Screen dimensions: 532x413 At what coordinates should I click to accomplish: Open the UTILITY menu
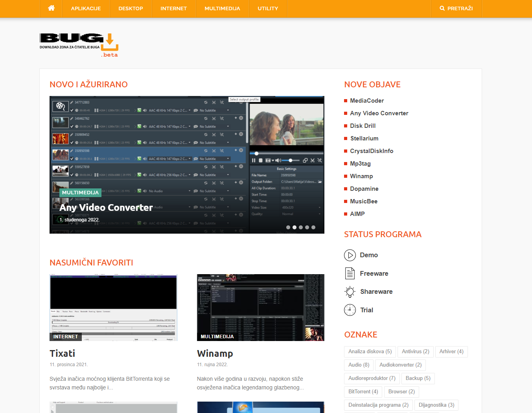(268, 8)
